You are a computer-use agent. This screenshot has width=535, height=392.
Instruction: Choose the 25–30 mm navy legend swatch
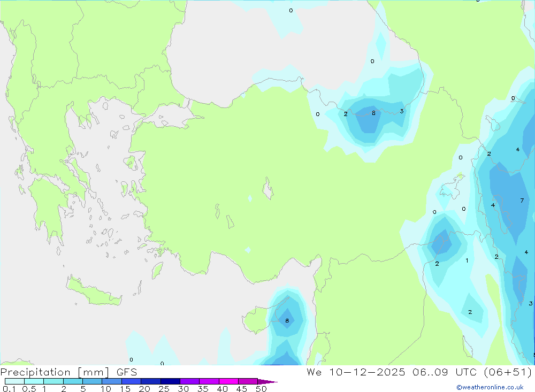(x=170, y=381)
